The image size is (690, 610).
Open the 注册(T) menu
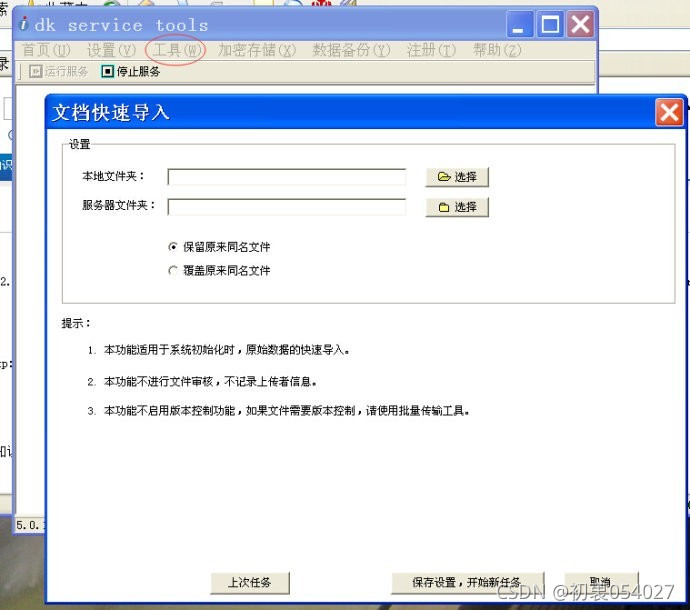(x=431, y=50)
